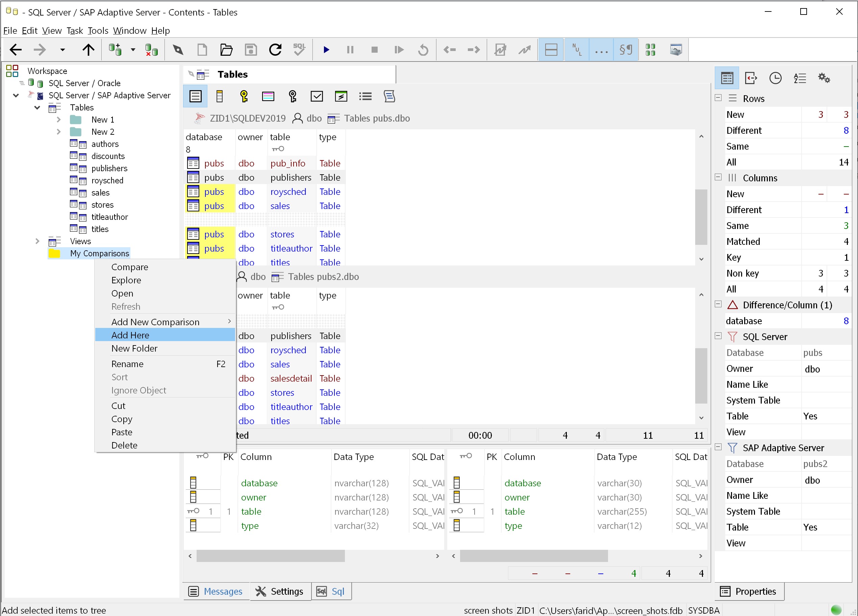Switch to the Settings tab

click(280, 591)
